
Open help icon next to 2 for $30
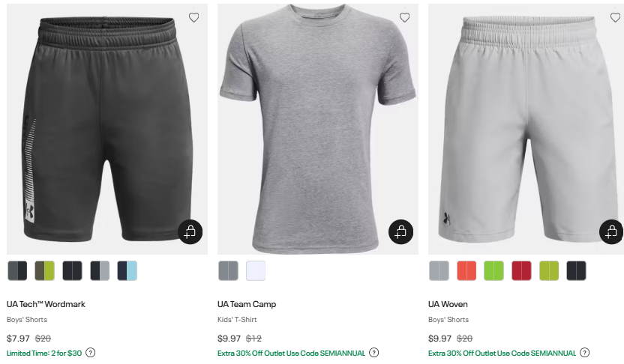pyautogui.click(x=91, y=353)
